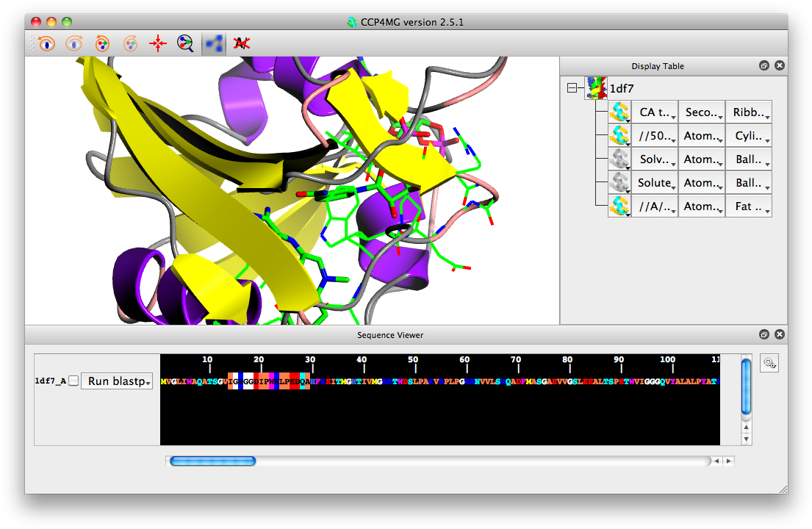Activate the light rotation tool
This screenshot has height=529, width=812.
(73, 43)
